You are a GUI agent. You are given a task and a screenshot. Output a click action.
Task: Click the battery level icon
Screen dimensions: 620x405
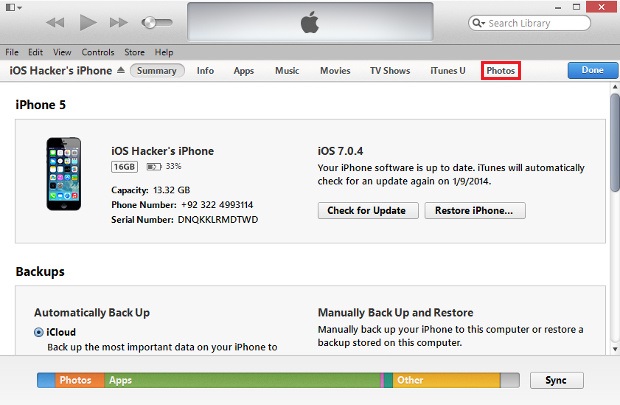pos(154,167)
